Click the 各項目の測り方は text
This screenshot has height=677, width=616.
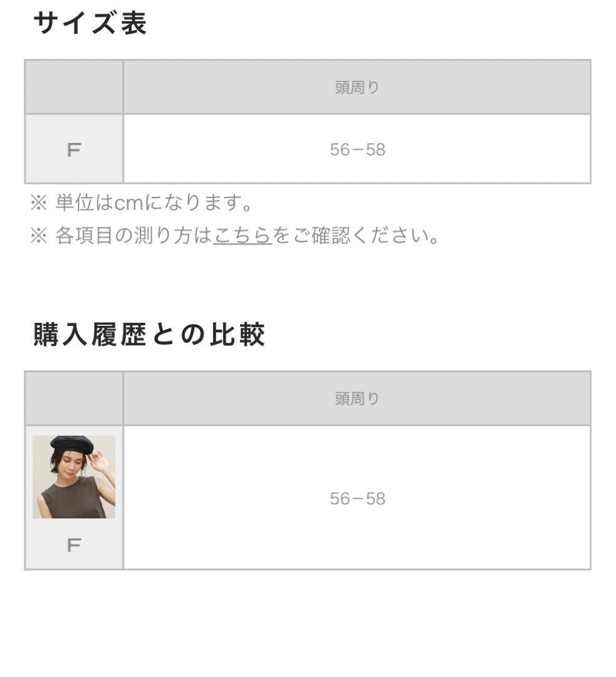click(x=133, y=236)
